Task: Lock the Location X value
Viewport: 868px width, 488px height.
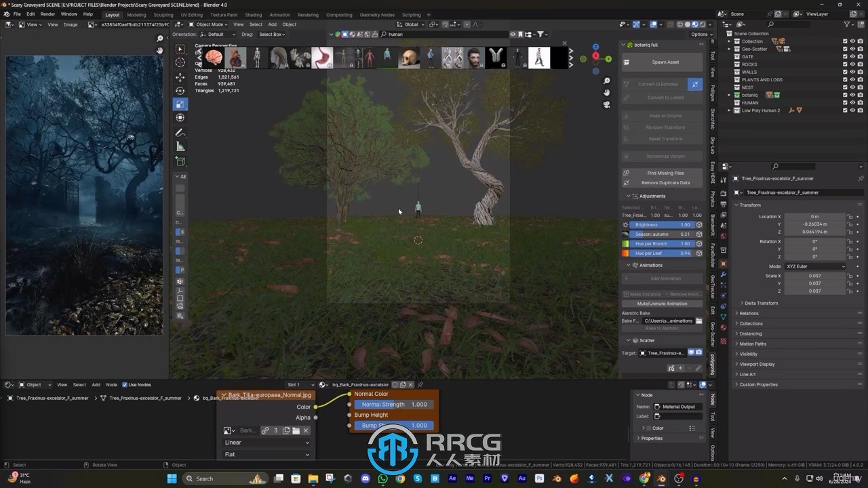Action: click(850, 216)
